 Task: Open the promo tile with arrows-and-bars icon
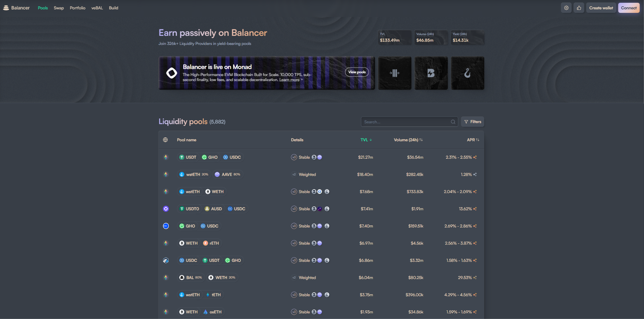[x=394, y=73]
